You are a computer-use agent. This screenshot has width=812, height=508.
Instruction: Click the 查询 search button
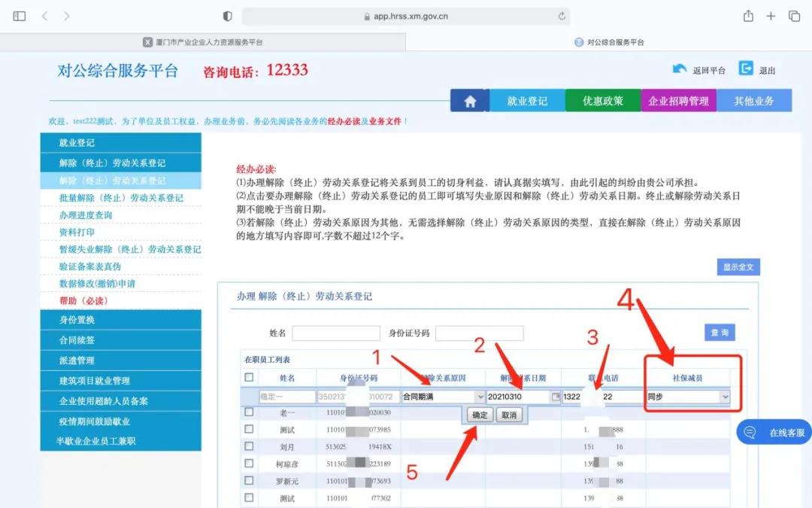[719, 333]
